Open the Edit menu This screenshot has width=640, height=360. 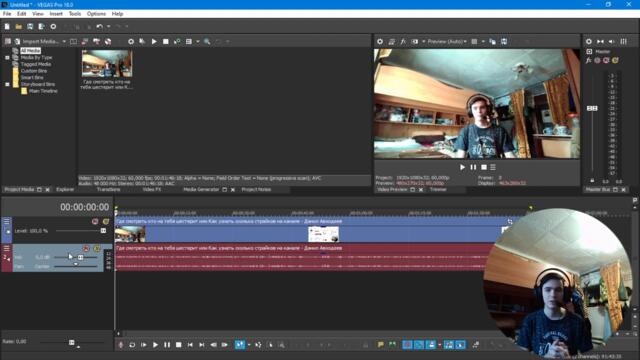21,14
